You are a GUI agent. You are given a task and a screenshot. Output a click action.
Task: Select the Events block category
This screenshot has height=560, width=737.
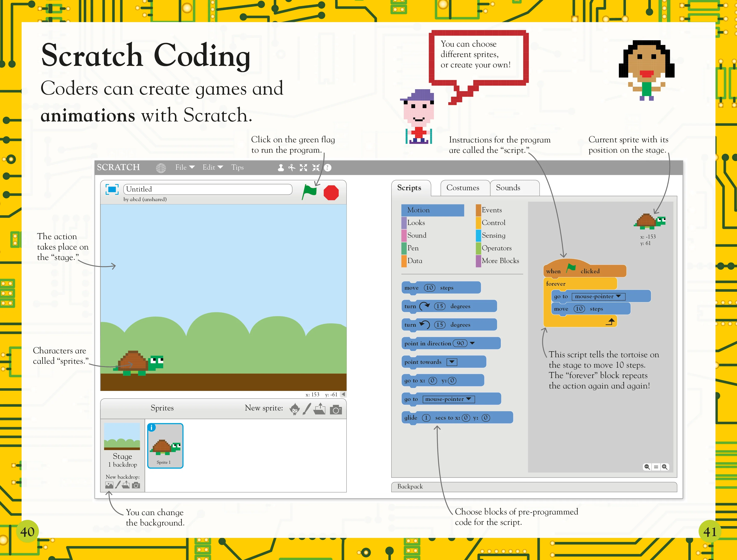489,210
